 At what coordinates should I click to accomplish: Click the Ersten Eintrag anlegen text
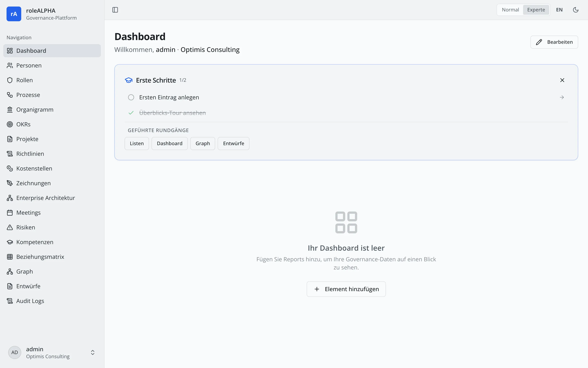click(x=169, y=97)
